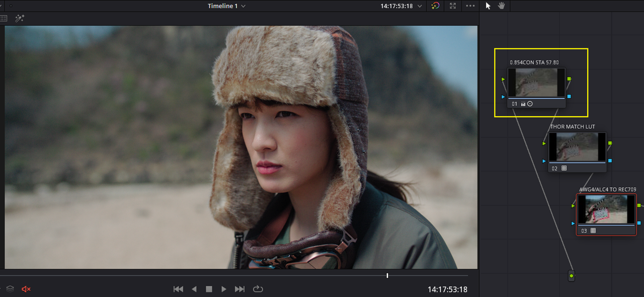Click the circle window badge on node 01
The height and width of the screenshot is (297, 644).
pos(530,104)
